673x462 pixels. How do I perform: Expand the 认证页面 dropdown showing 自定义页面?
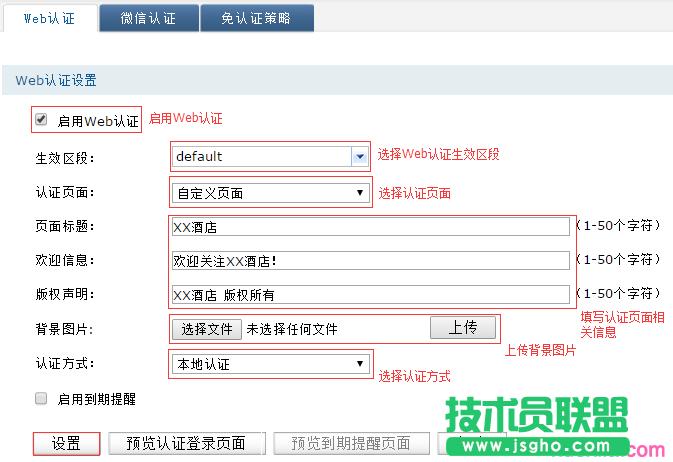point(270,192)
